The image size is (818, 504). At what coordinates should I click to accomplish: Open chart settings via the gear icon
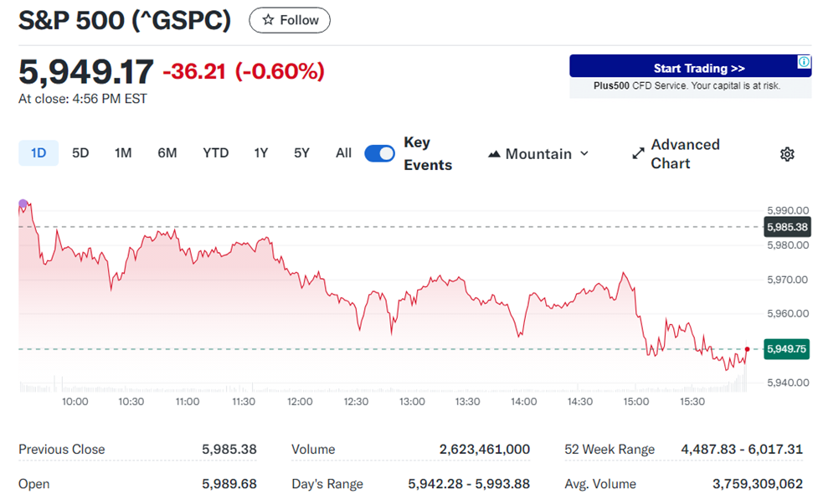[785, 154]
